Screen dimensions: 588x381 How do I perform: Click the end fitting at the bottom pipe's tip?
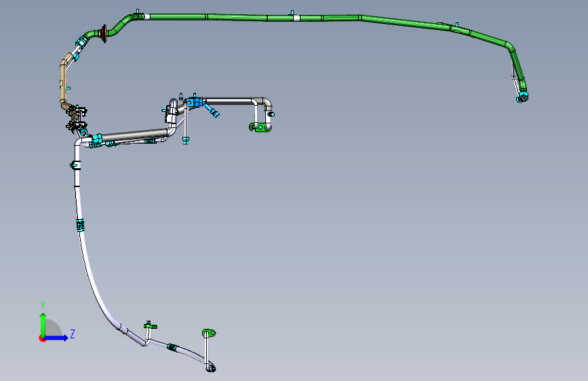(211, 368)
